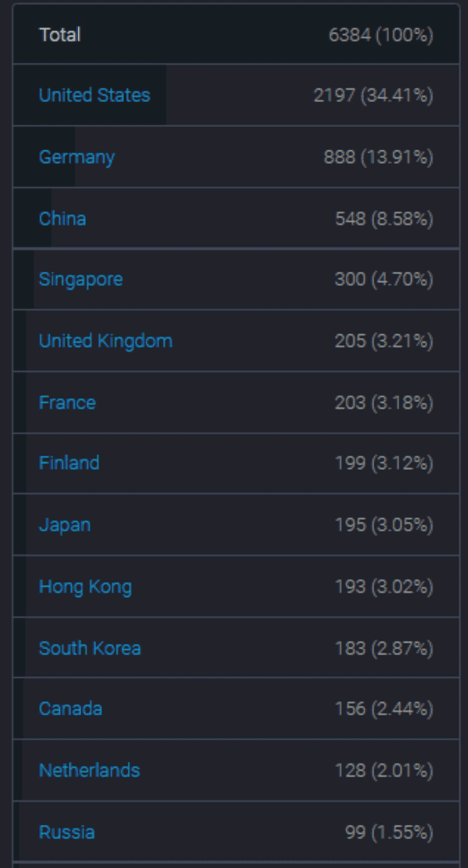Open the Singapore entry
This screenshot has width=468, height=868.
pos(80,279)
